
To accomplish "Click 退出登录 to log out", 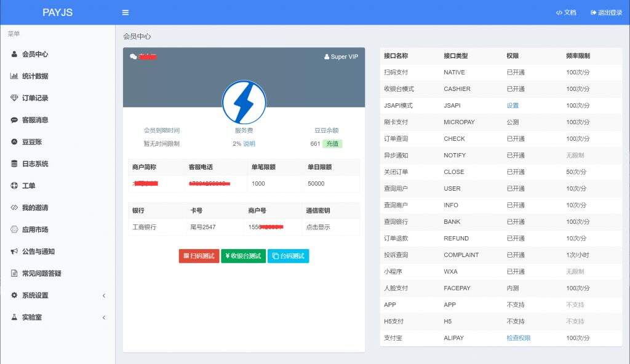I will click(606, 12).
